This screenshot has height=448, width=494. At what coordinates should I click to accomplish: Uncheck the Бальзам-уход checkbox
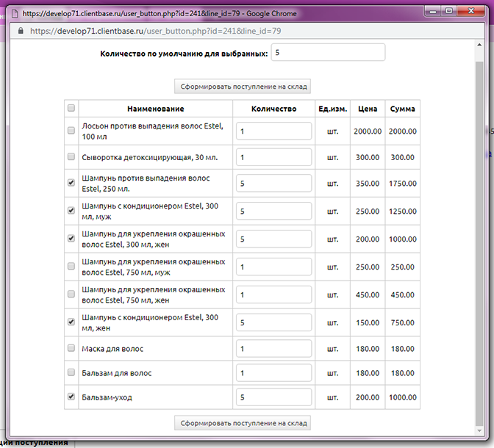coord(71,397)
